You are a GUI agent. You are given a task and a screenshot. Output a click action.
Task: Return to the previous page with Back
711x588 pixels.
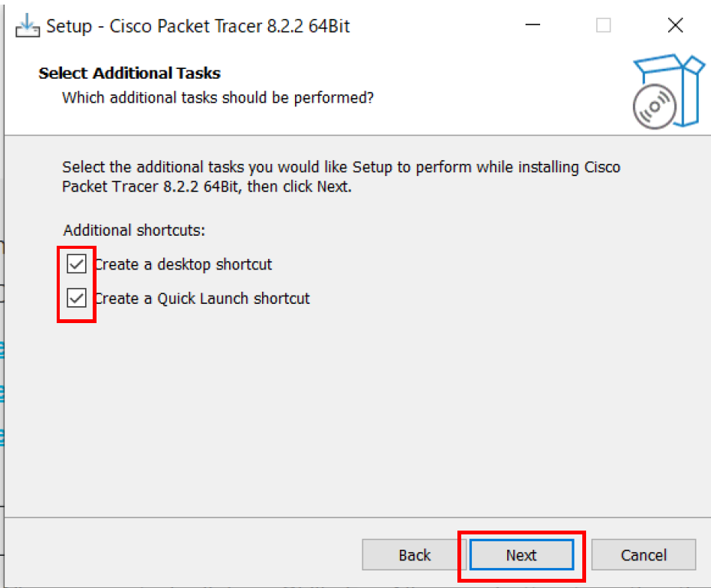coord(414,555)
